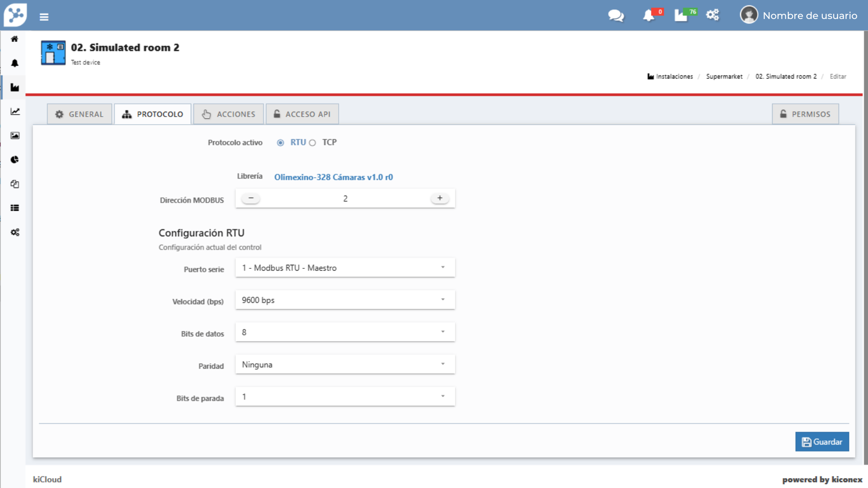The width and height of the screenshot is (868, 488).
Task: Switch to the GENERAL tab
Action: tap(80, 114)
